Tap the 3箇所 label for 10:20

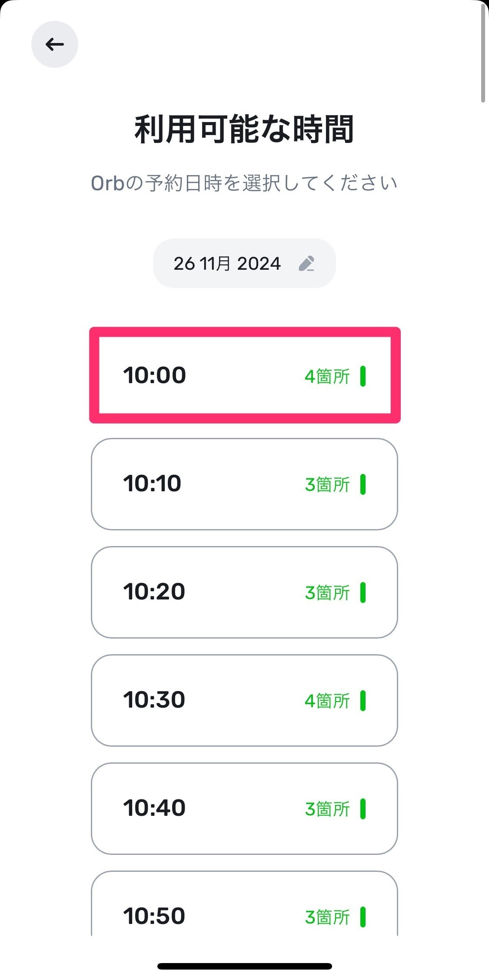click(x=327, y=592)
